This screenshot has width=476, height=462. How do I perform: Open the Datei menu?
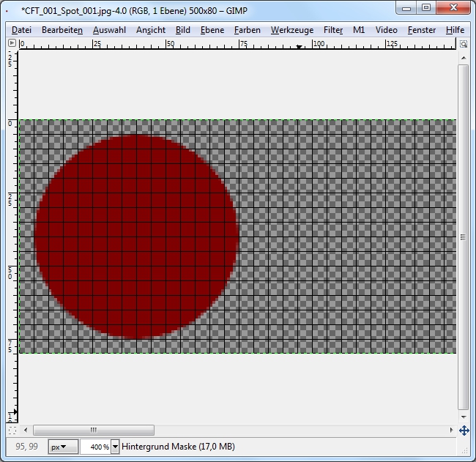coord(21,30)
